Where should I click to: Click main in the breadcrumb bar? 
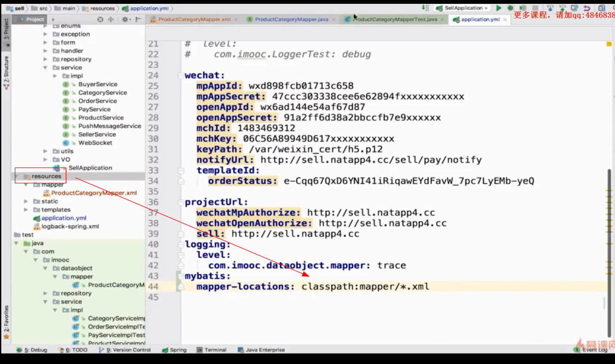tap(65, 8)
